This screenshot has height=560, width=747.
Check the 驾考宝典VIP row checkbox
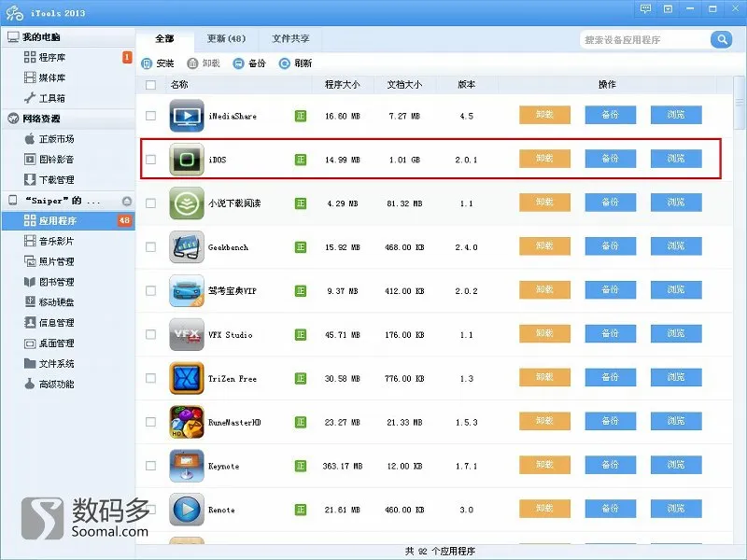point(151,291)
